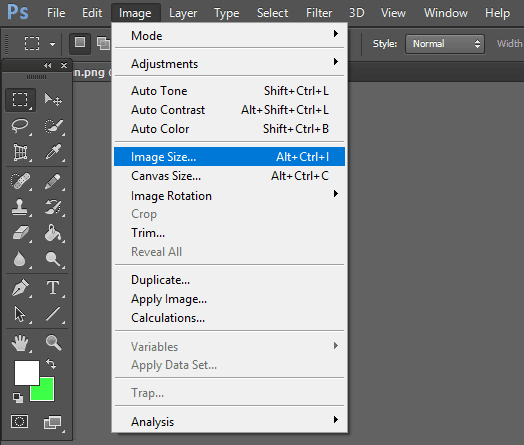524x445 pixels.
Task: Select the Dodge tool
Action: point(53,259)
